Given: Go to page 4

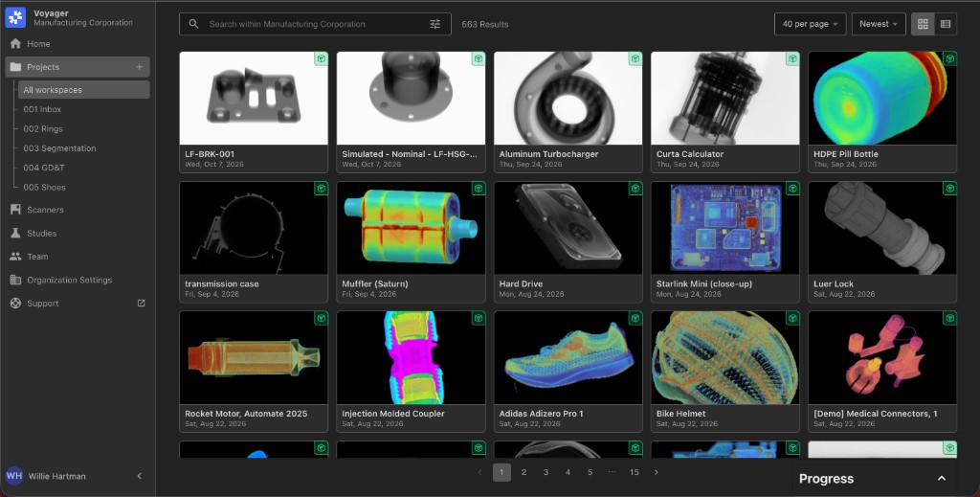Looking at the screenshot, I should click(568, 473).
